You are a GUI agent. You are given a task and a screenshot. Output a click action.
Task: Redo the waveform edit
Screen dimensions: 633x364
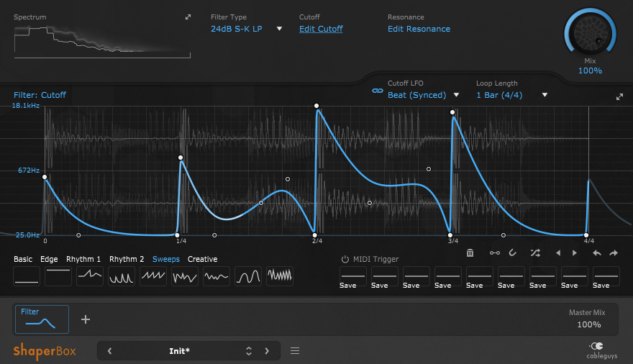pos(614,252)
